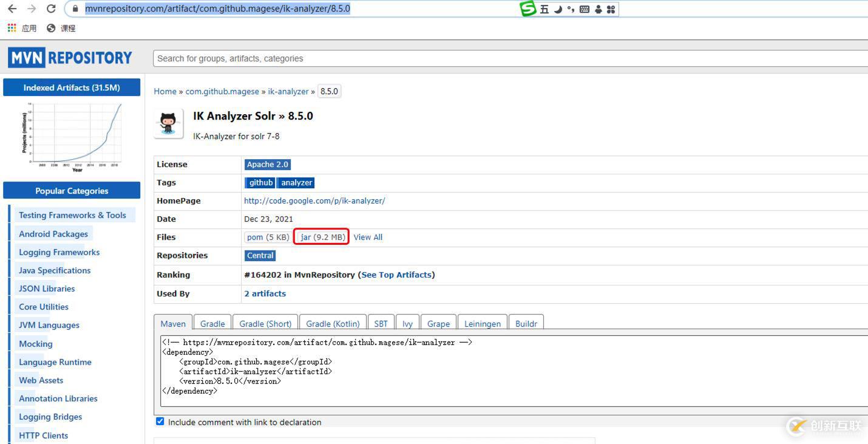
Task: Open the Gradle (Kotlin) tab
Action: [333, 324]
